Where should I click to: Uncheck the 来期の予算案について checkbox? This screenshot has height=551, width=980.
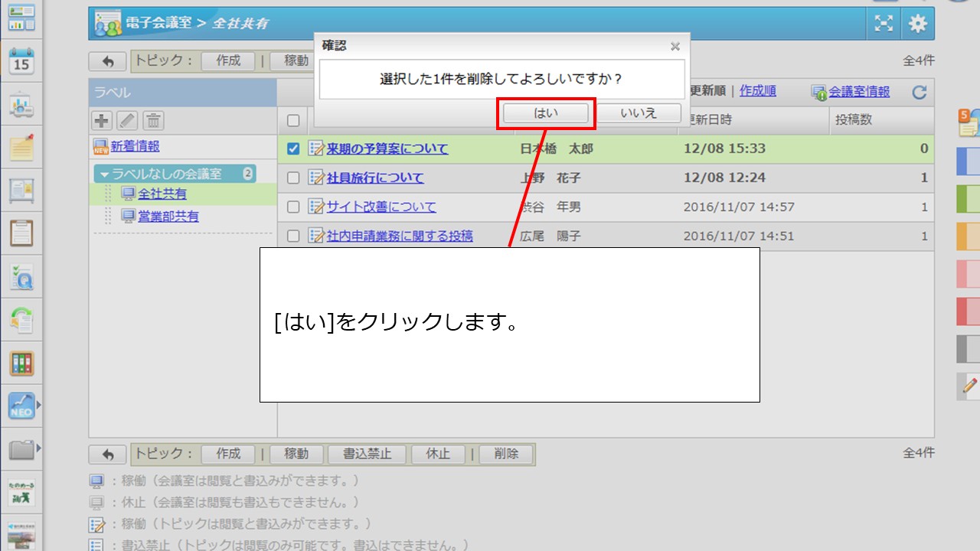[x=293, y=148]
